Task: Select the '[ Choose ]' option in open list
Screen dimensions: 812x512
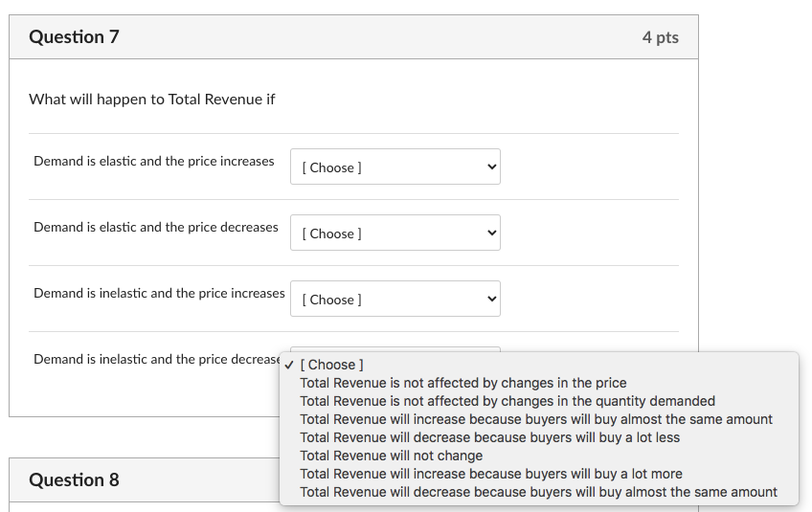Action: pos(538,365)
